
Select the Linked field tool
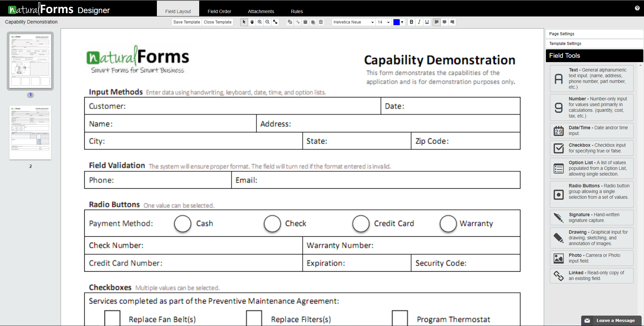[592, 276]
